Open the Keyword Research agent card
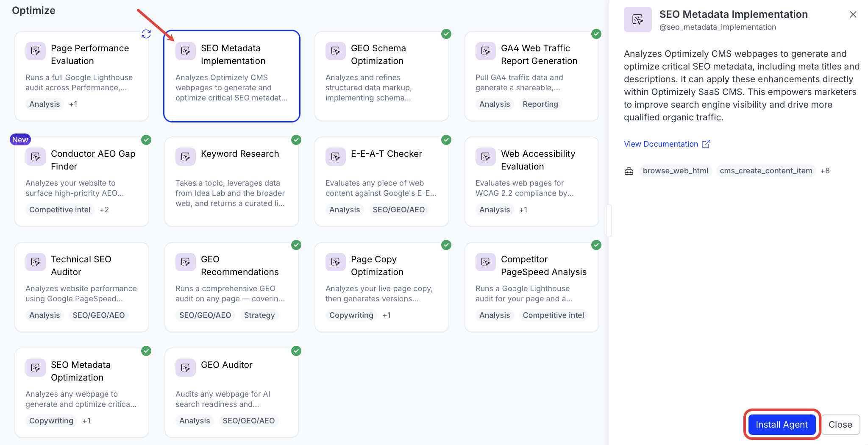 point(232,181)
